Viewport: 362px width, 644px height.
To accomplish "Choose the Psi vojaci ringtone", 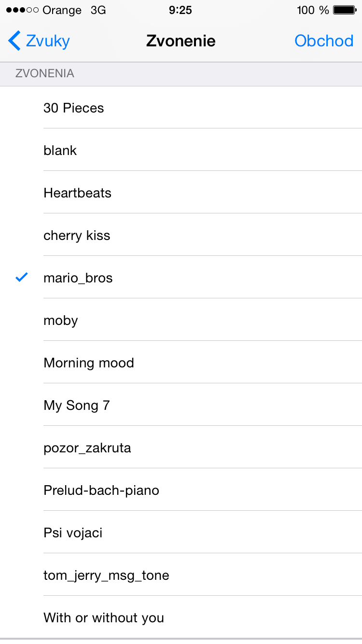I will [181, 532].
